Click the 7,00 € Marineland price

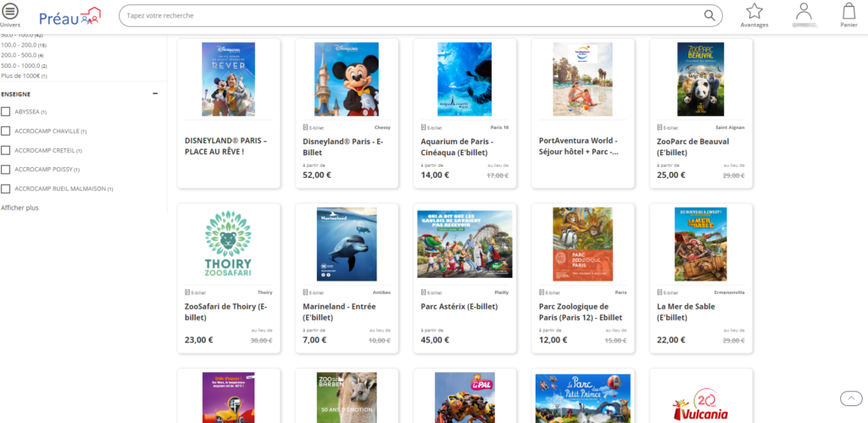[x=314, y=340]
